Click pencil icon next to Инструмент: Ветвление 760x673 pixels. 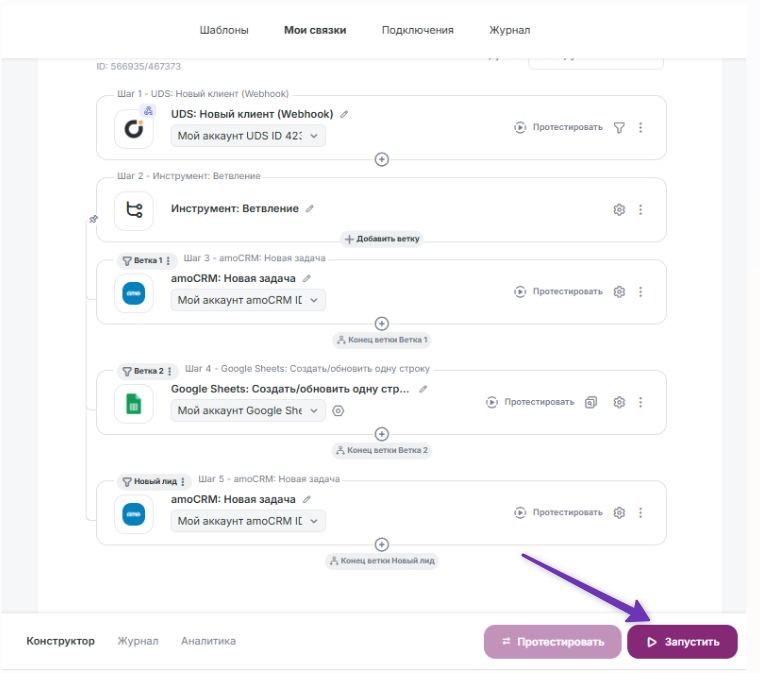[x=310, y=208]
